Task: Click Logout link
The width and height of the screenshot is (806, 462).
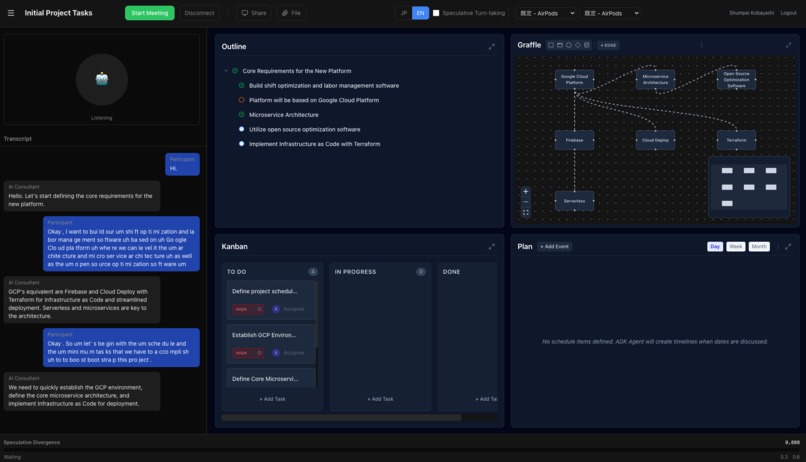Action: click(x=788, y=13)
